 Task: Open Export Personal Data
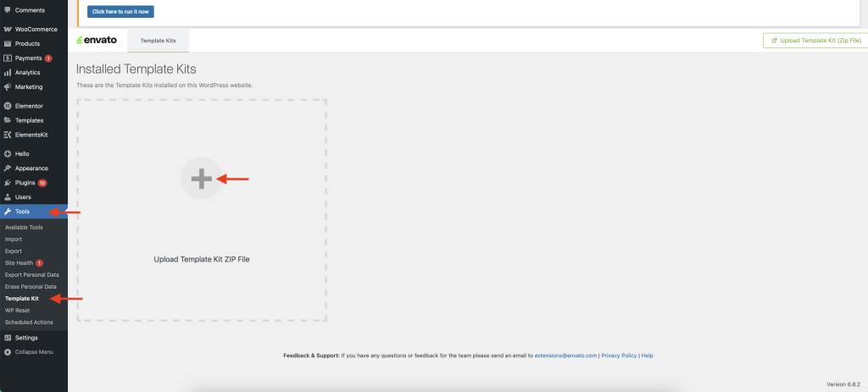coord(31,275)
